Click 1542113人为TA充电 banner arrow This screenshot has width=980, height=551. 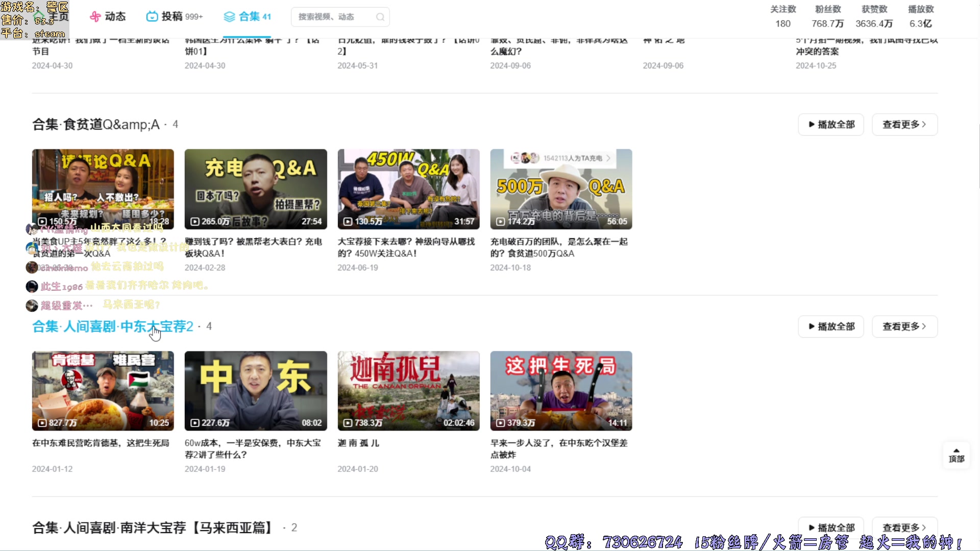[x=608, y=158]
